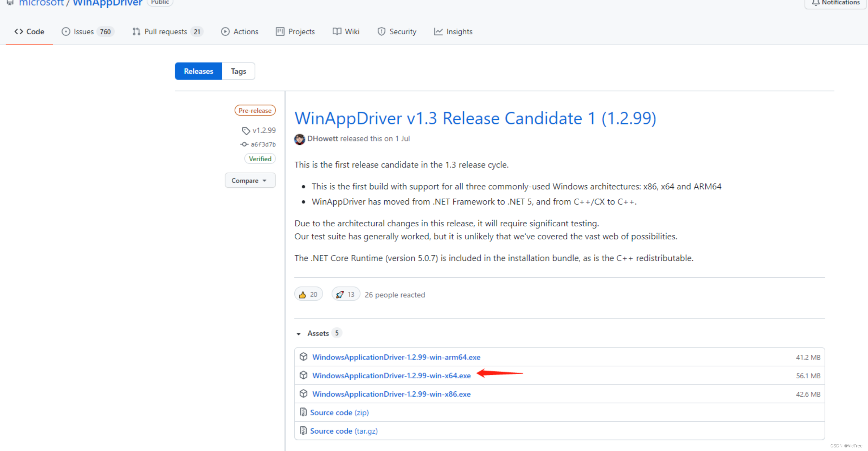Open the Code tab
This screenshot has width=868, height=451.
29,31
